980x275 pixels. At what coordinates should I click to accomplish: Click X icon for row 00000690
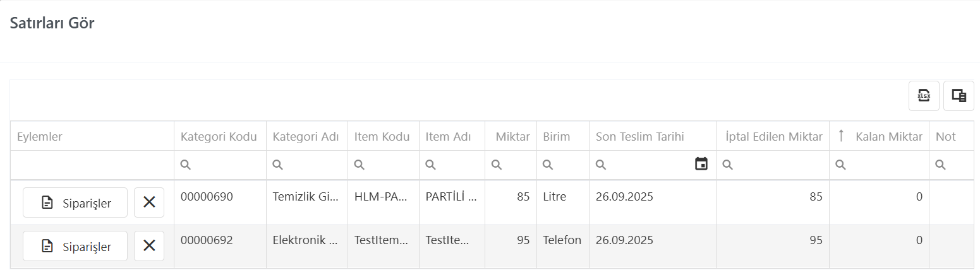149,202
